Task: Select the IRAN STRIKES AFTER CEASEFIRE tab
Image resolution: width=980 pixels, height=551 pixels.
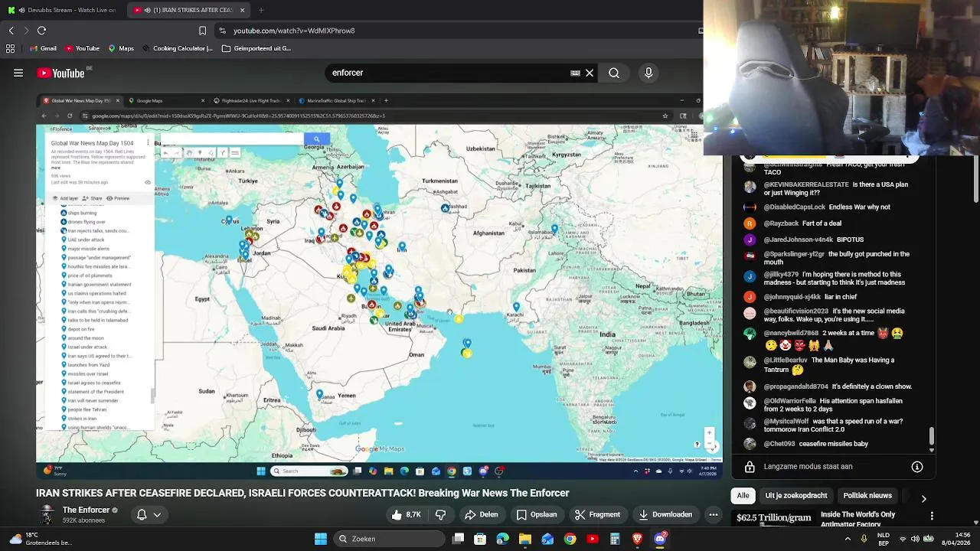Action: coord(188,10)
